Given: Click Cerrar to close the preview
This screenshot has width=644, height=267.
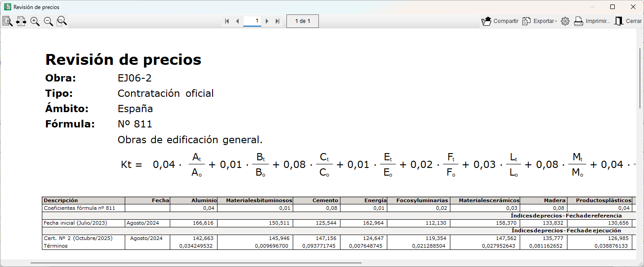Looking at the screenshot, I should click(628, 21).
